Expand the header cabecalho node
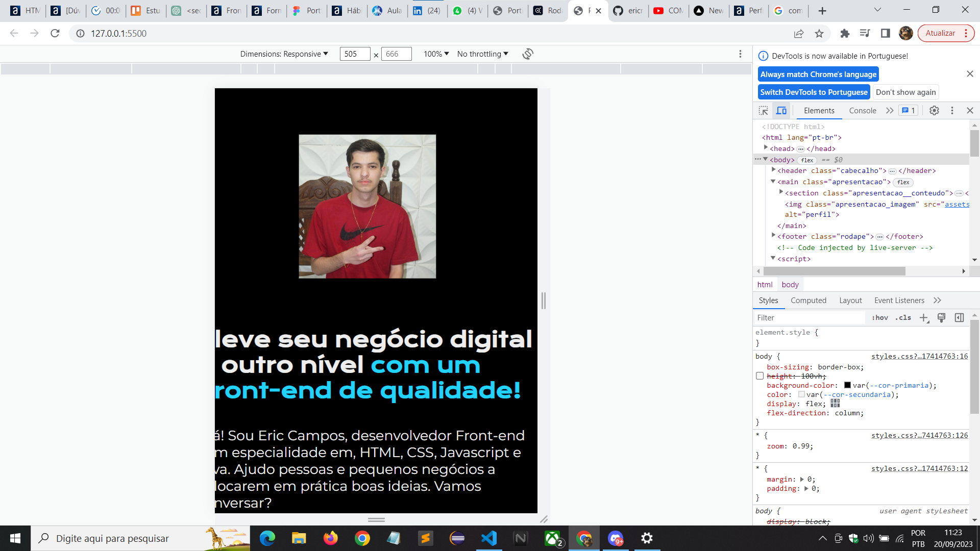 click(x=773, y=170)
